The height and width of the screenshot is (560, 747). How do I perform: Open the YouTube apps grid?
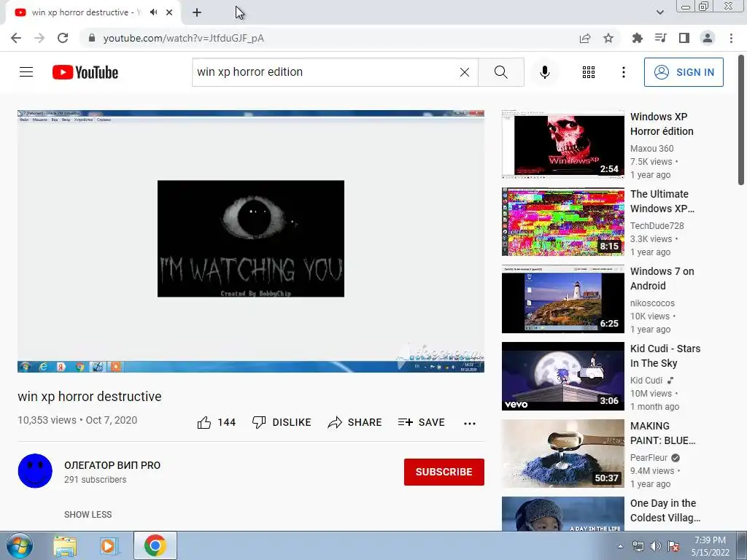click(x=589, y=72)
